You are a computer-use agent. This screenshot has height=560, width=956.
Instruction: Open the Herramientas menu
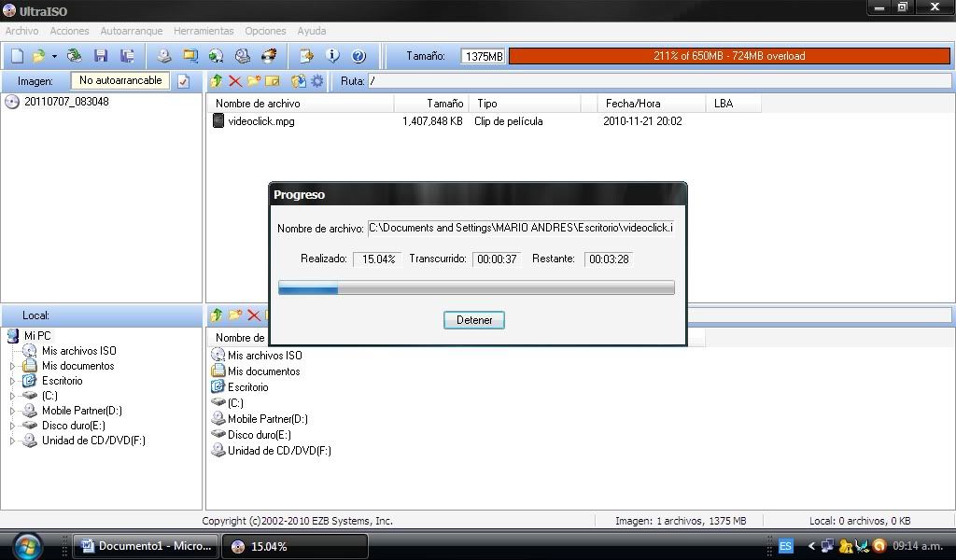[204, 31]
